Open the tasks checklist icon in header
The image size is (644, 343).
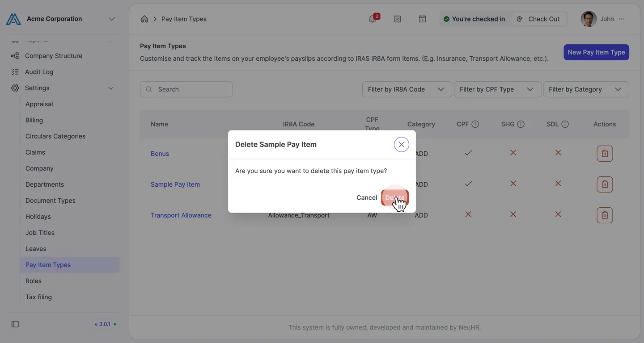(397, 19)
